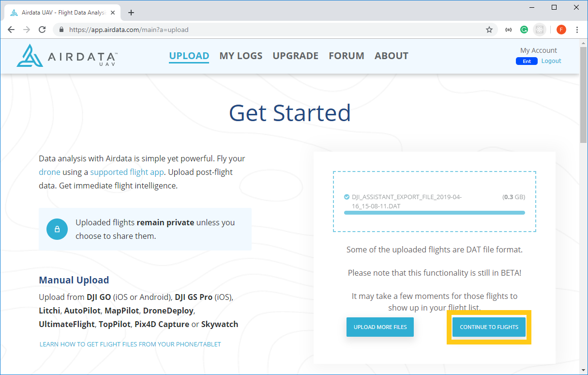This screenshot has width=588, height=375.
Task: Click the 'Manual Upload' heading
Action: coord(74,280)
